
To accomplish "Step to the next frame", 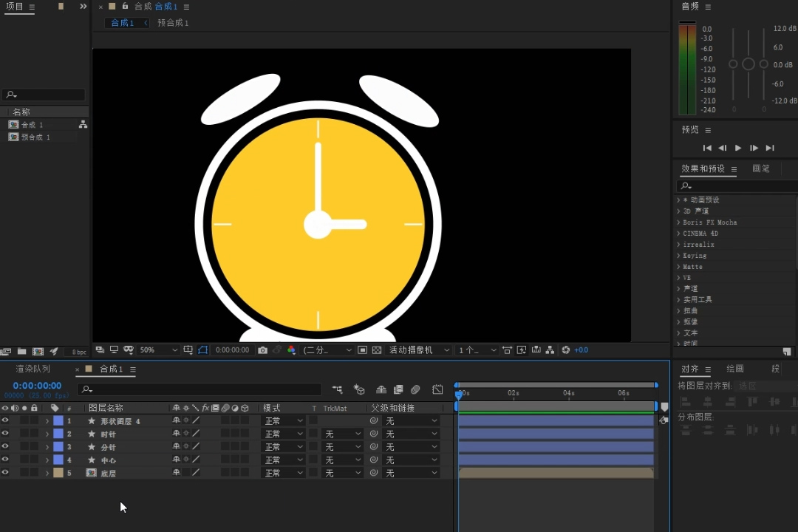I will pyautogui.click(x=754, y=148).
